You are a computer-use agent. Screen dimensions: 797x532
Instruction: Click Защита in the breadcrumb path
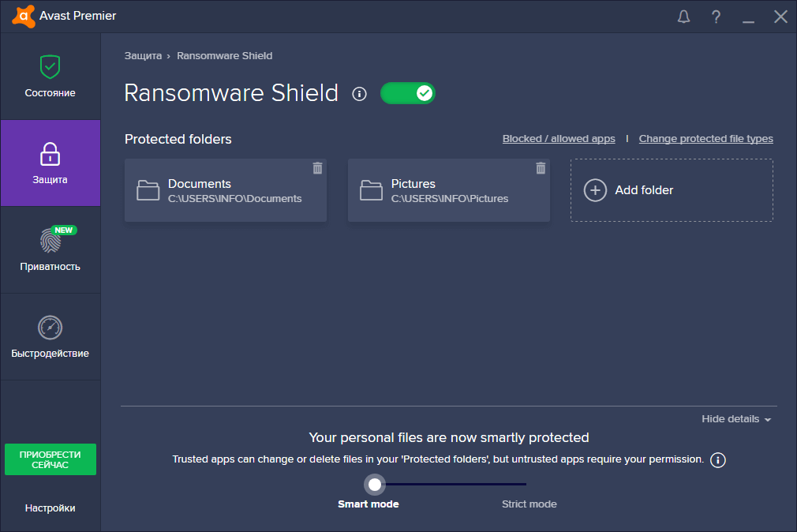click(143, 56)
